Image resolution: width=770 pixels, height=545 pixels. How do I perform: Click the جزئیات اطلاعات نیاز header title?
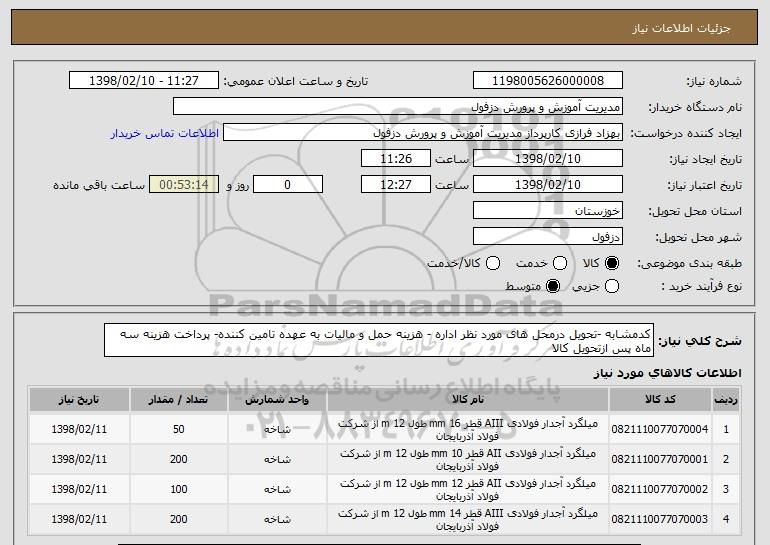(x=681, y=28)
